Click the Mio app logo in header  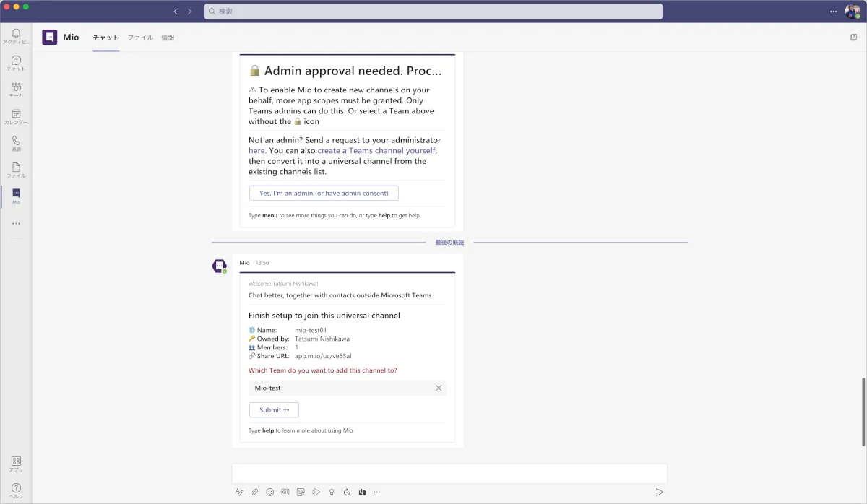(49, 38)
